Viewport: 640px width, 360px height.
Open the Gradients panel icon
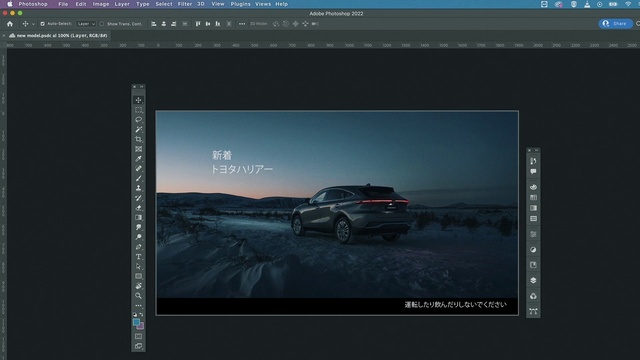coord(533,208)
